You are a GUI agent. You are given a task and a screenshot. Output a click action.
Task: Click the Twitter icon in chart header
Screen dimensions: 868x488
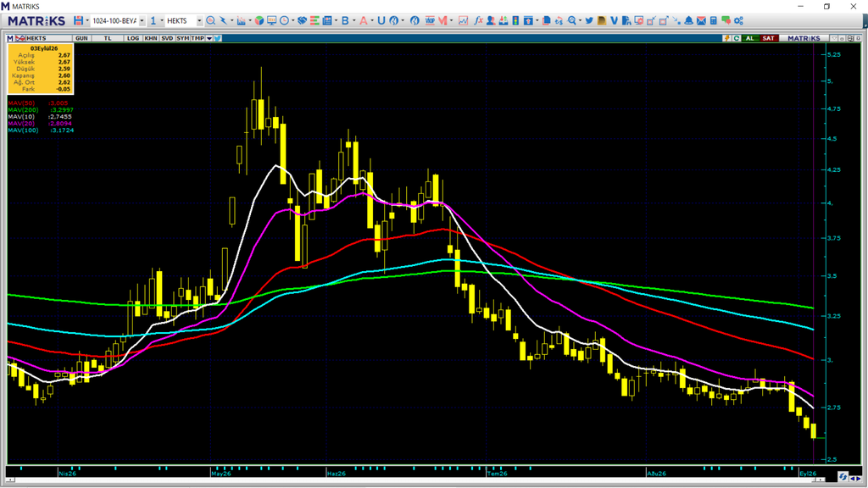pyautogui.click(x=218, y=38)
